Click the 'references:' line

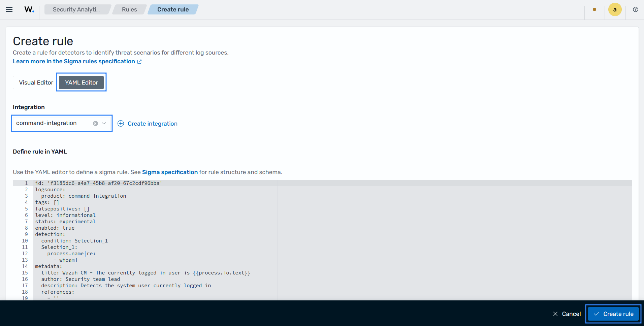[x=58, y=292]
